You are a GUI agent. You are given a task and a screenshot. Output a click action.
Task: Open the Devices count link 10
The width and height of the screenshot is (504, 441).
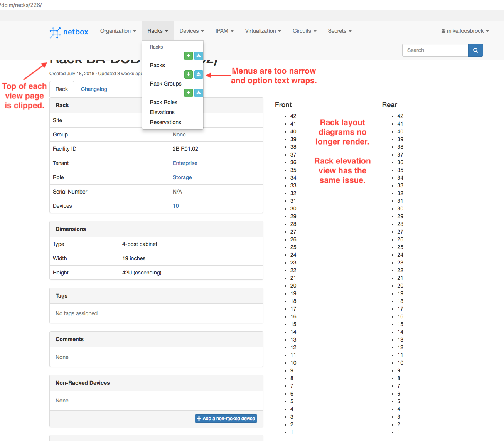pos(176,206)
